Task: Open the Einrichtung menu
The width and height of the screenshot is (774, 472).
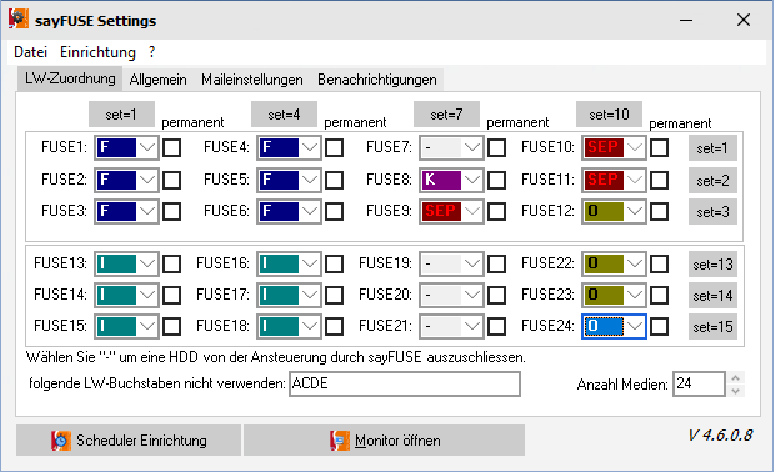Action: (x=97, y=51)
